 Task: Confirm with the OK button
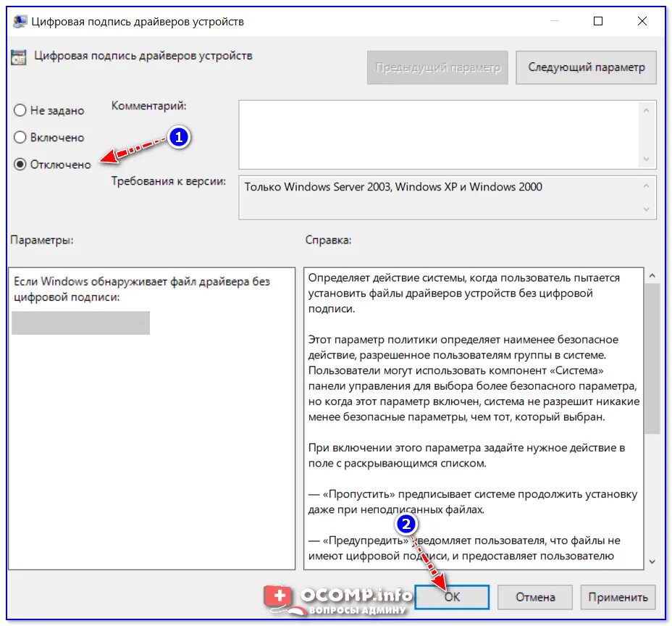coord(452,597)
